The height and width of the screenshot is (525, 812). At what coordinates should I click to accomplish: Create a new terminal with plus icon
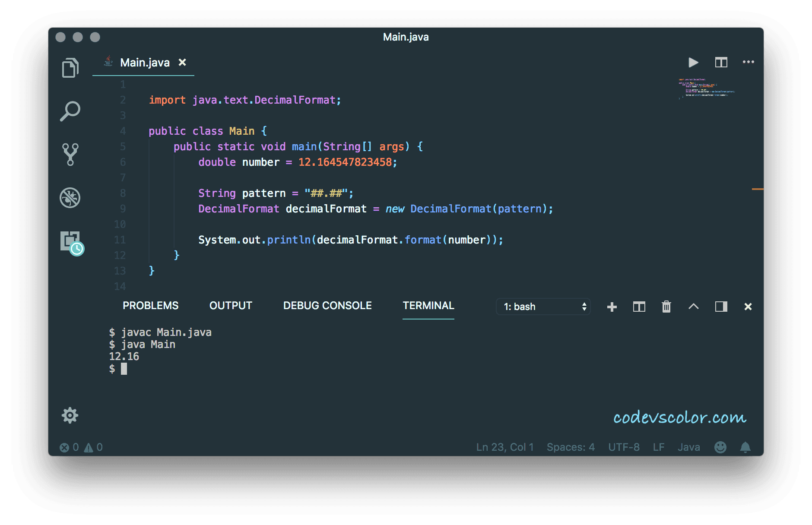pyautogui.click(x=612, y=307)
